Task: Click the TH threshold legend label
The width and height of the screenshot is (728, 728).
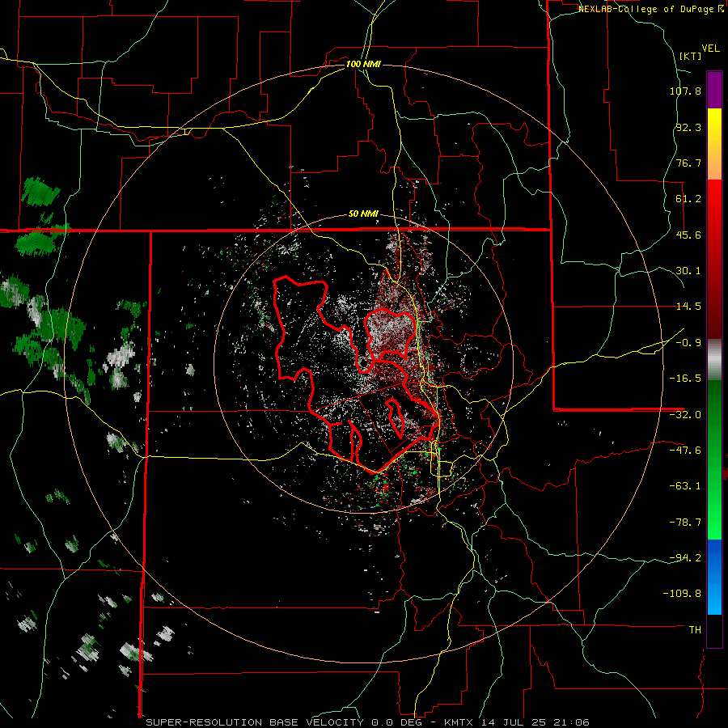Action: [695, 630]
